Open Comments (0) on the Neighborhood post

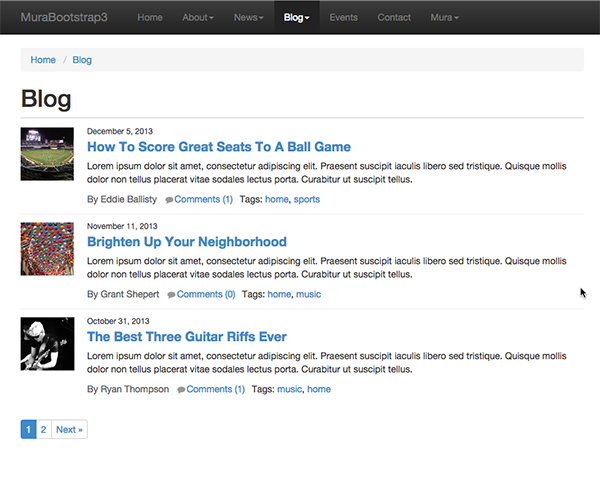coord(206,294)
